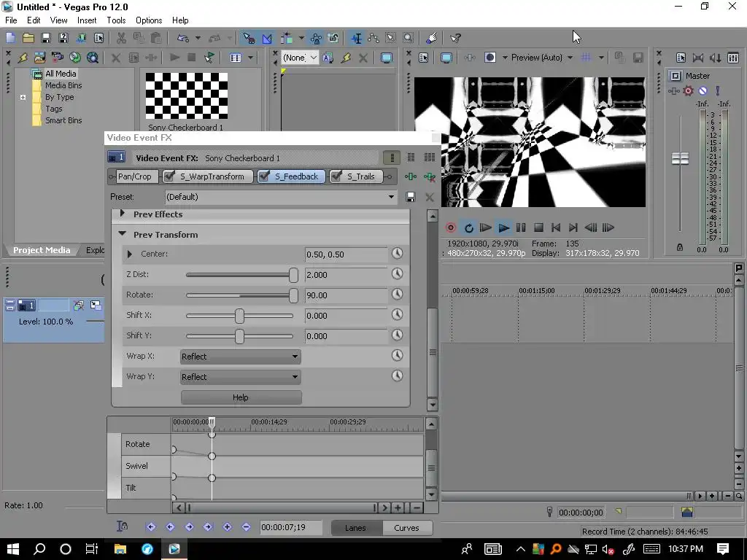Switch keyframe view to Curves
The image size is (747, 560).
tap(406, 528)
